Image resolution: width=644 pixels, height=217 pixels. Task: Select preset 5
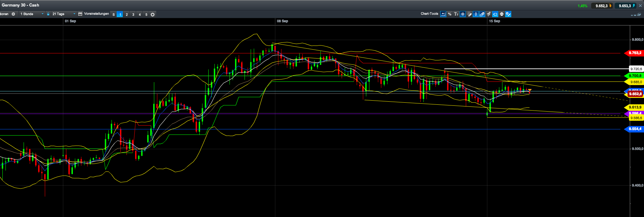tap(146, 14)
